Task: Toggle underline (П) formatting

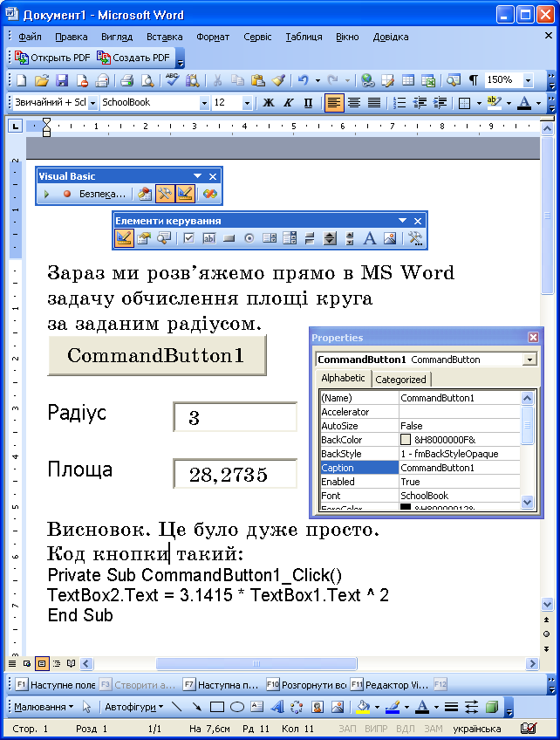Action: click(x=308, y=103)
